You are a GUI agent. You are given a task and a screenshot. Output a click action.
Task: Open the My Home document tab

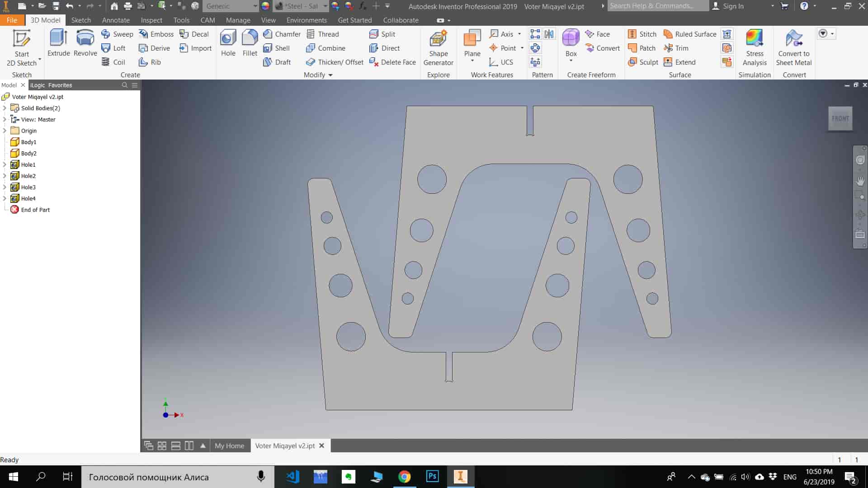tap(229, 446)
